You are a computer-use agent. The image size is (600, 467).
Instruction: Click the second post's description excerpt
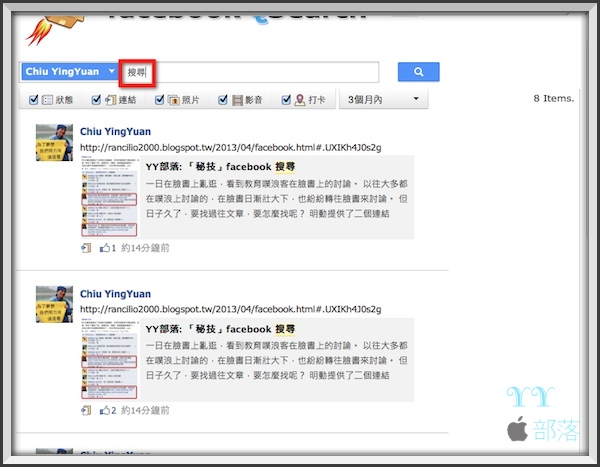click(x=276, y=361)
